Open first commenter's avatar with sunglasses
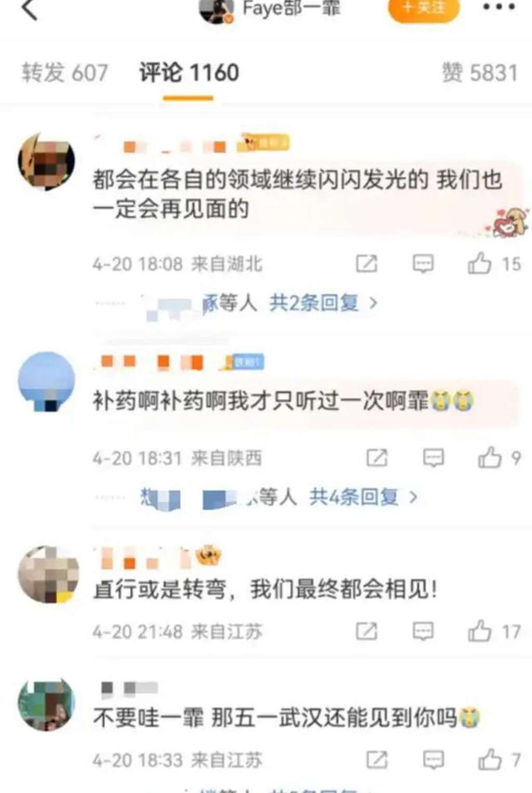This screenshot has height=793, width=532. click(47, 162)
